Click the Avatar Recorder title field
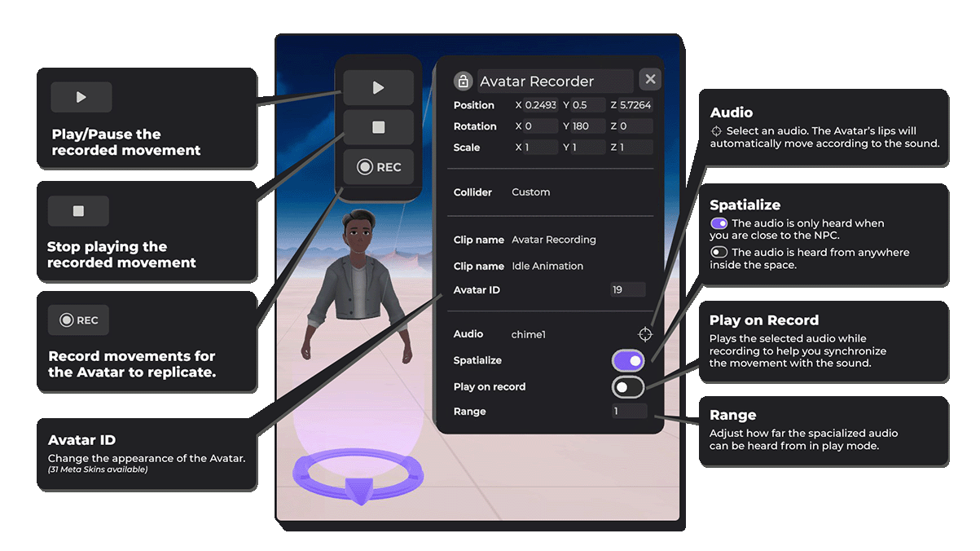Screen dimensions: 980x551 pyautogui.click(x=554, y=82)
